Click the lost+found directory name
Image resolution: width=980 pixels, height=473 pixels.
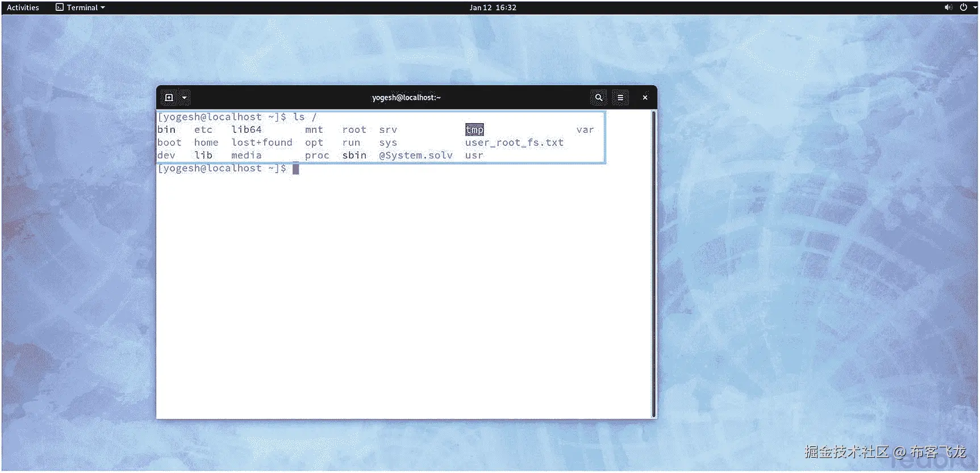pos(262,143)
